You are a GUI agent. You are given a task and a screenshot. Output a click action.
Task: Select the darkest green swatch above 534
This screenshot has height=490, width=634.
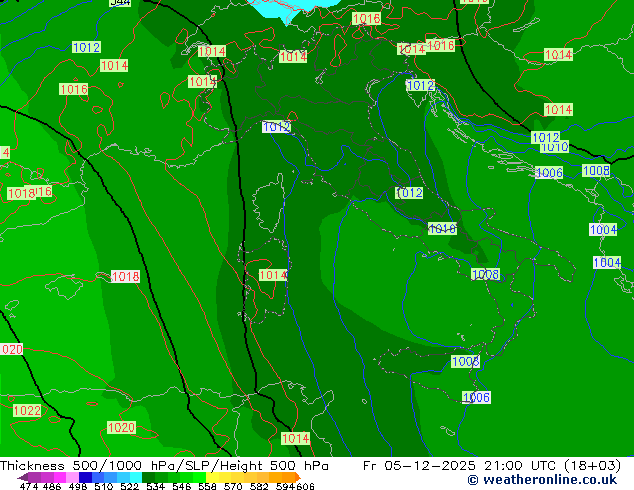point(148,477)
